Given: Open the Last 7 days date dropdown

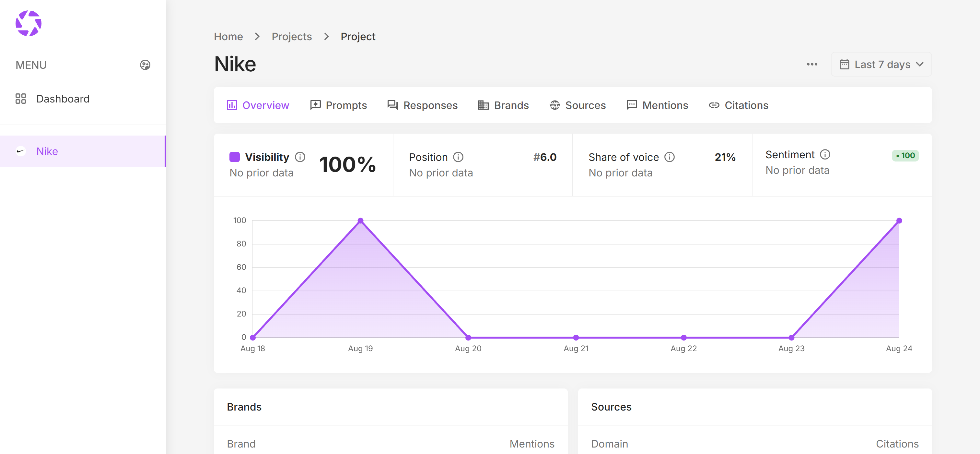Looking at the screenshot, I should 881,64.
